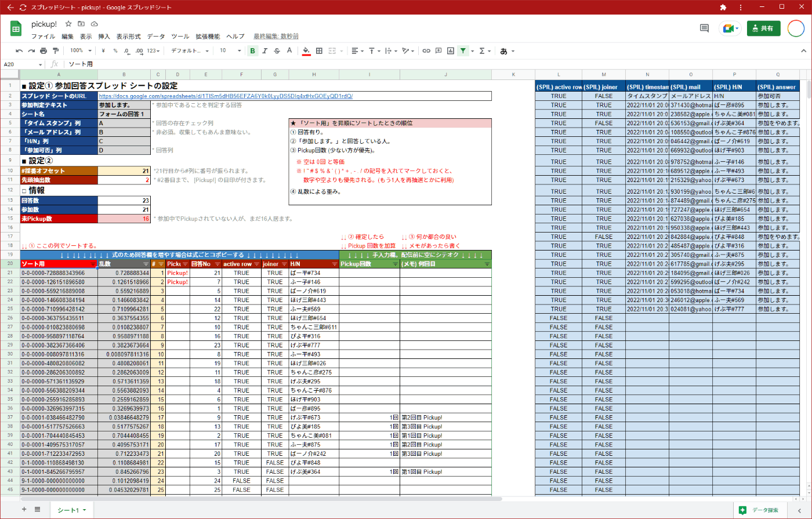This screenshot has height=519, width=812.
Task: Click the browser back arrow
Action: (10, 8)
